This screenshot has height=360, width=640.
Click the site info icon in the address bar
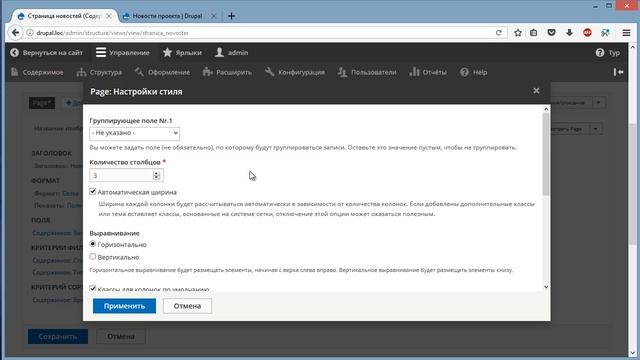(30, 33)
